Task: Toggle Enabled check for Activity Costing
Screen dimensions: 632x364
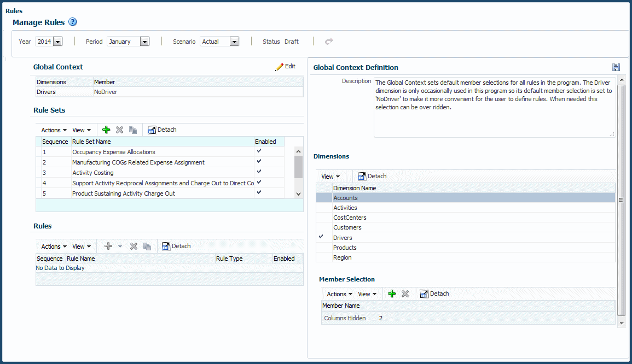Action: 259,172
